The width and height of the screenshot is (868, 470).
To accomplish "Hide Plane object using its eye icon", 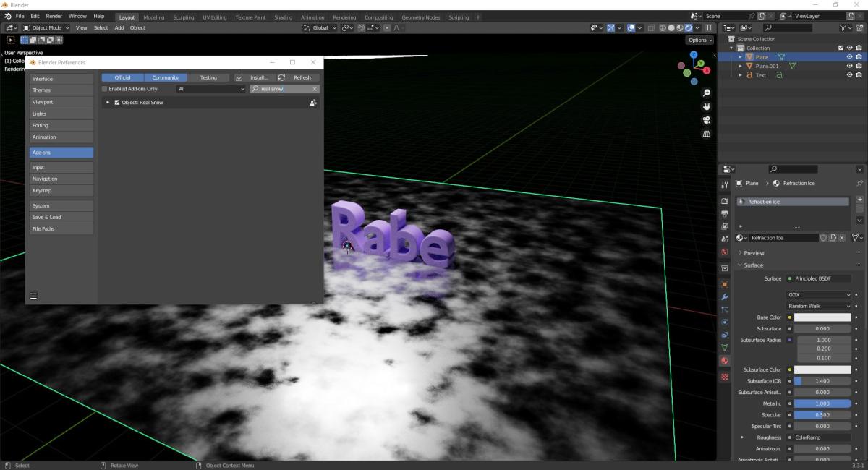I will click(849, 56).
